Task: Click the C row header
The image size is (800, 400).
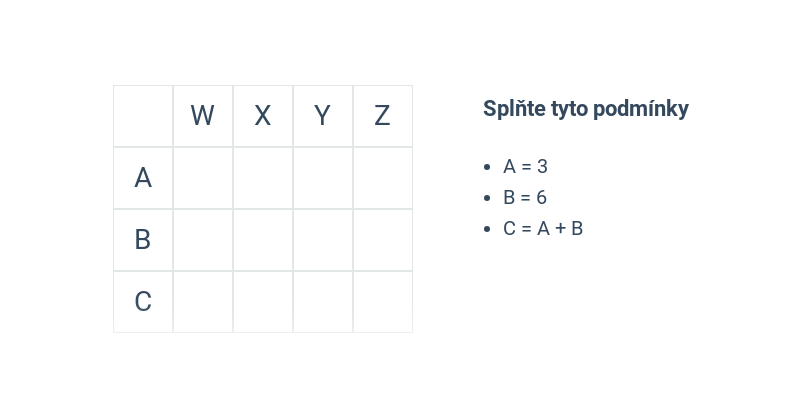Action: [143, 302]
